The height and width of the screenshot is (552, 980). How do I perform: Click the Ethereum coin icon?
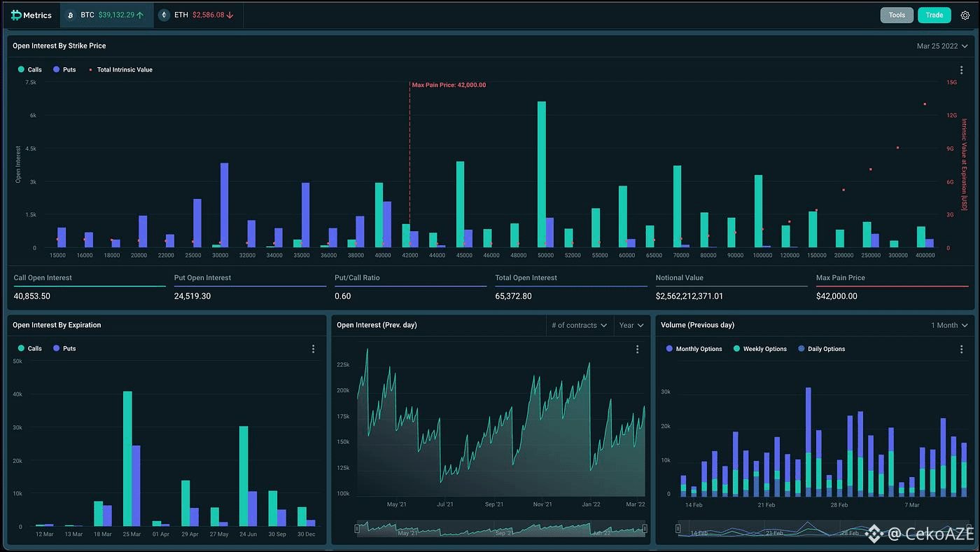[x=164, y=15]
